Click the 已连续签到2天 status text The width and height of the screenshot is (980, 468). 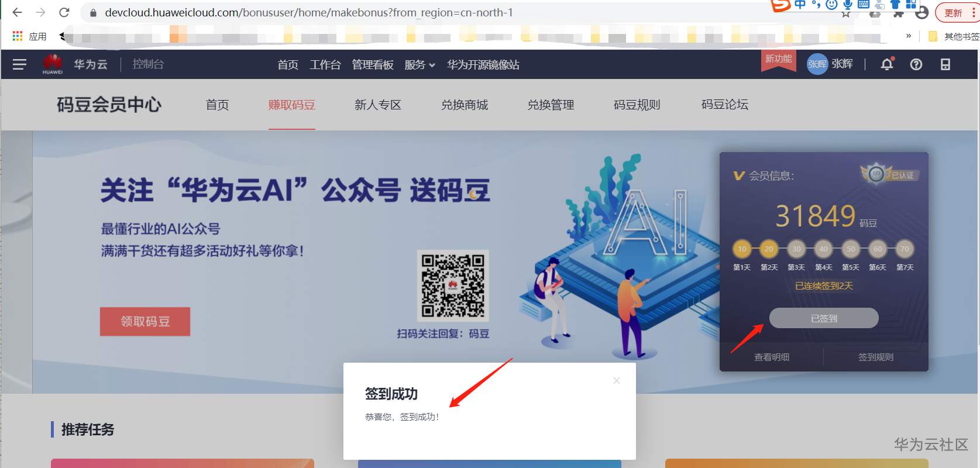824,286
